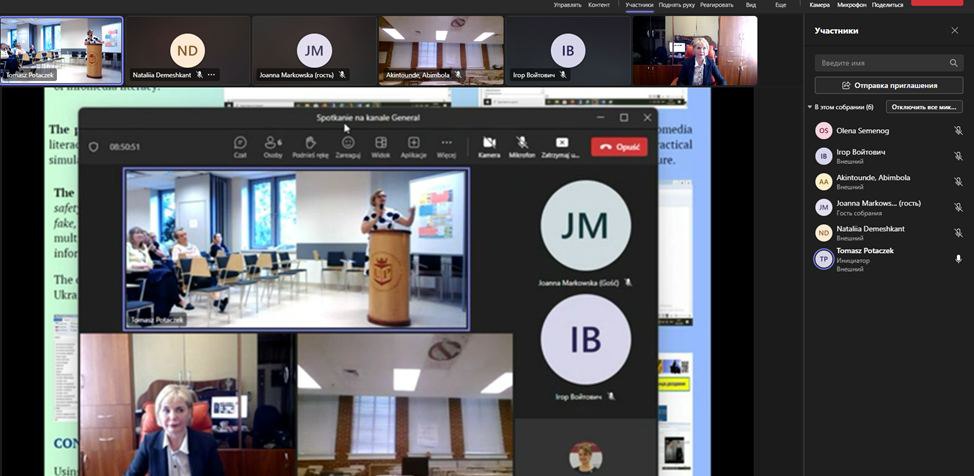Select Tomasz Potaczek's video thumbnail in top strip
The image size is (974, 476).
click(62, 49)
